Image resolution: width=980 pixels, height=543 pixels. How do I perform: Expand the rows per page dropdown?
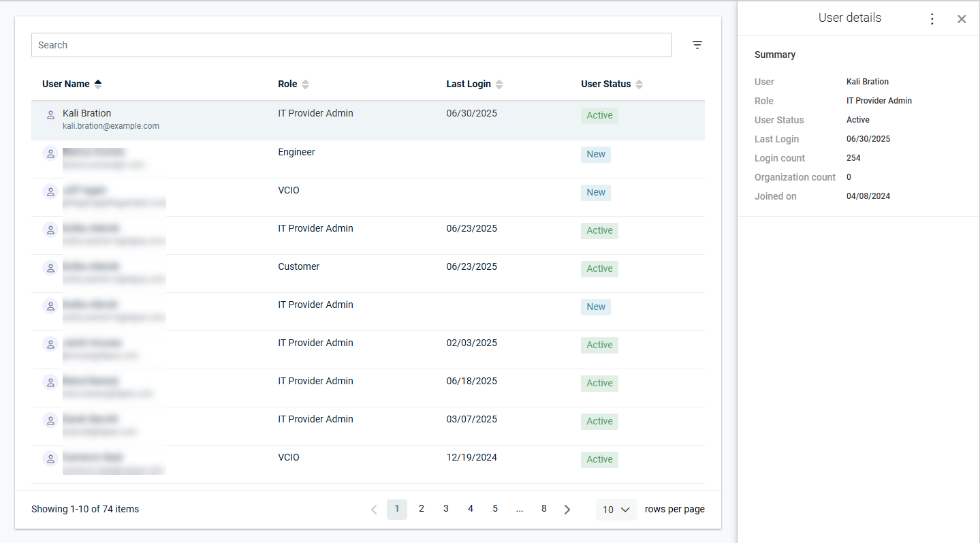616,510
